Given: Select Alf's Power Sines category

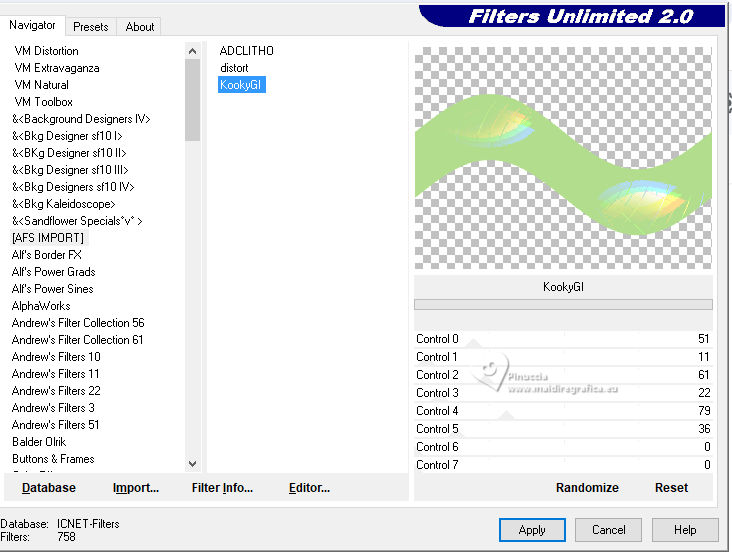Looking at the screenshot, I should [52, 289].
